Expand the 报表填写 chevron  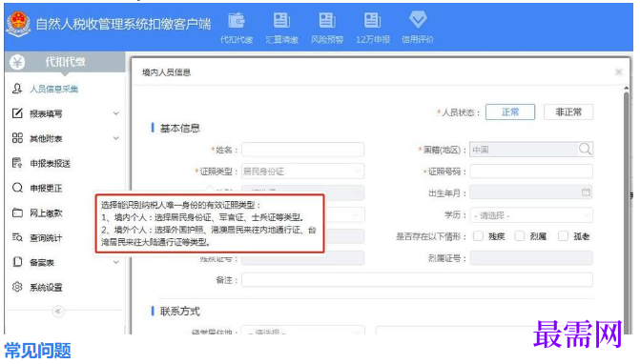(x=116, y=113)
